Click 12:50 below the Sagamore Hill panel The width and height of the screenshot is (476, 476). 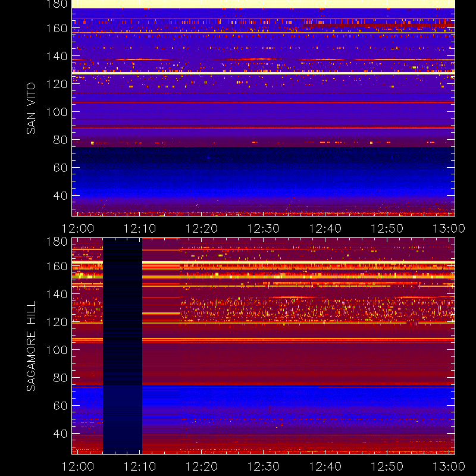[387, 466]
